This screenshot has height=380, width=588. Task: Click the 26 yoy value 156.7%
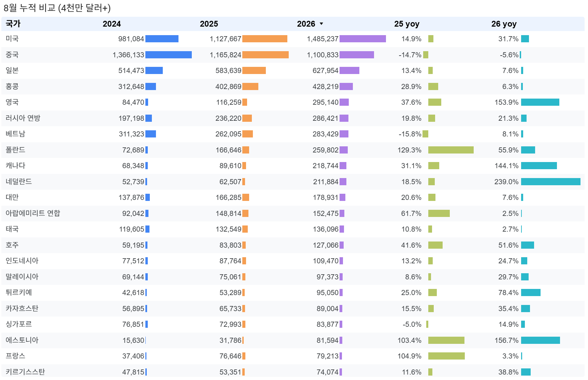click(507, 340)
